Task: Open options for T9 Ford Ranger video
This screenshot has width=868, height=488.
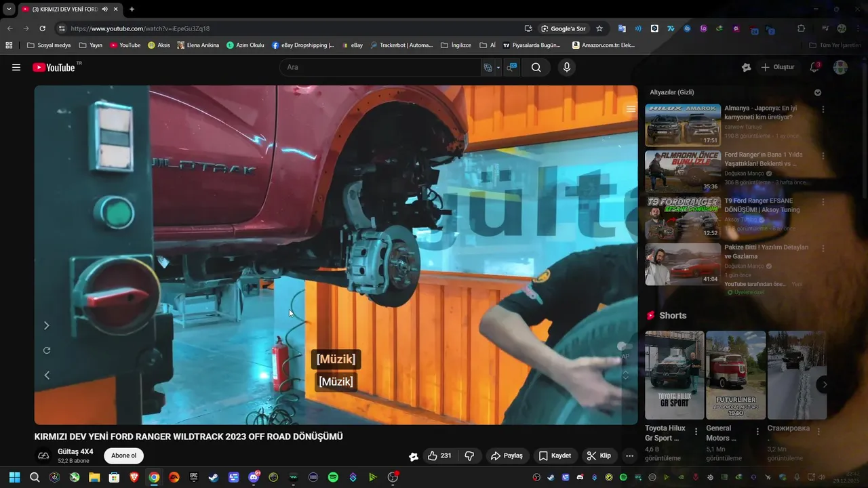Action: coord(823,202)
